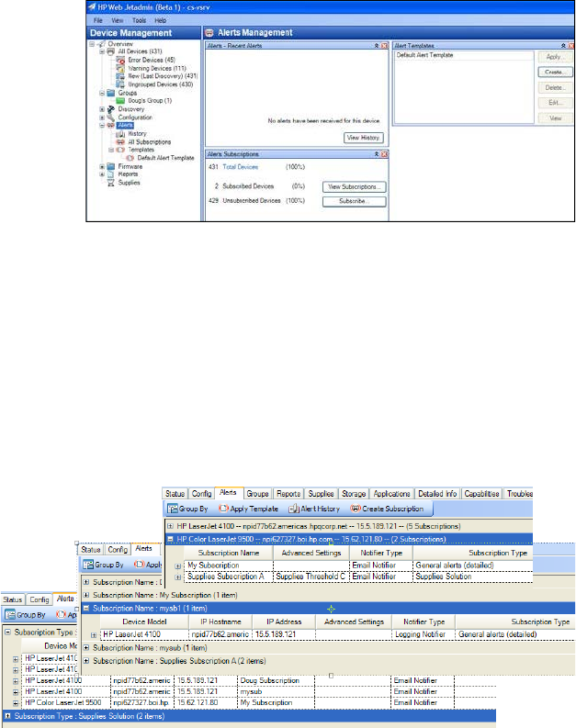Click the HP Web Jetadmin title bar icon
The width and height of the screenshot is (576, 728).
pyautogui.click(x=92, y=7)
